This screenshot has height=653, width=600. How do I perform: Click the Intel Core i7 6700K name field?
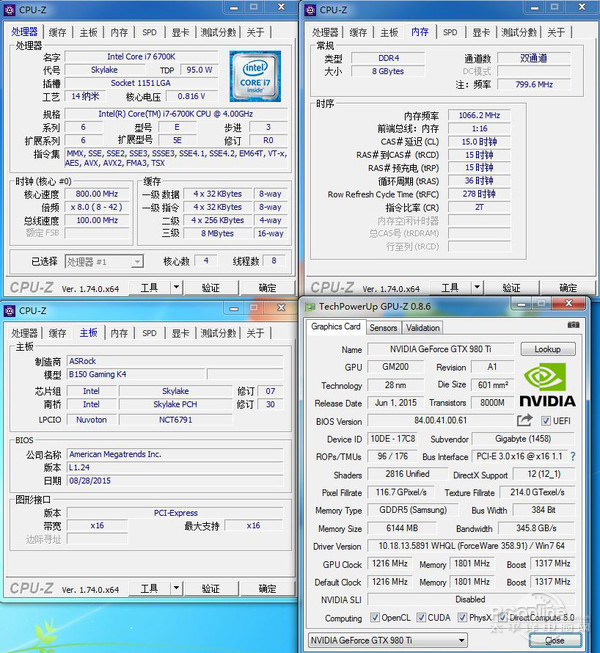pyautogui.click(x=141, y=57)
